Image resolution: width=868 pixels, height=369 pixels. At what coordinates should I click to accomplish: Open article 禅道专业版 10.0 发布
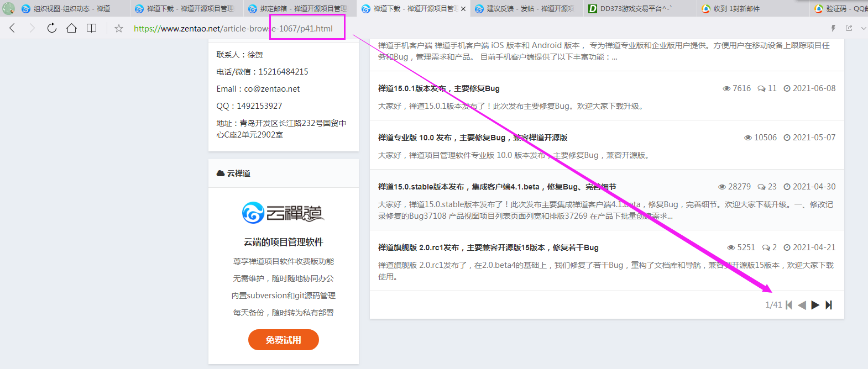(473, 138)
